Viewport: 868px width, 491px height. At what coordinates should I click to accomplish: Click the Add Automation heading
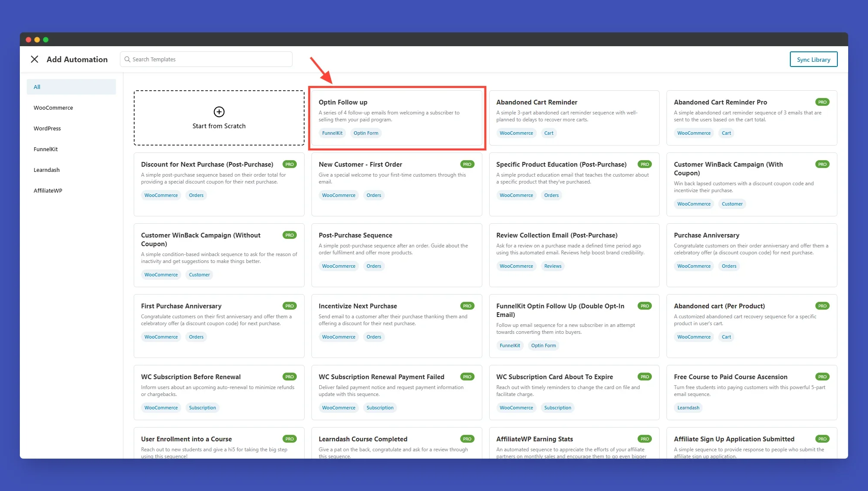pyautogui.click(x=77, y=60)
